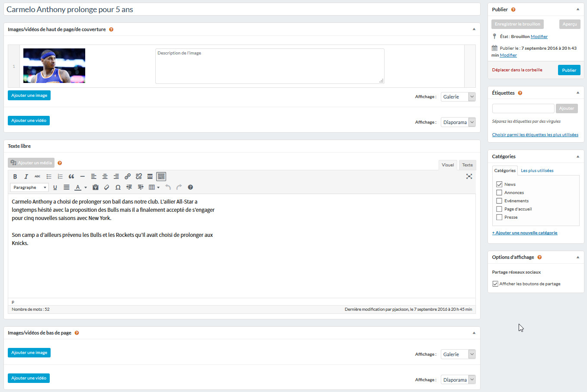The width and height of the screenshot is (587, 392).
Task: Open top videos Affichage Diaporama dropdown
Action: 458,122
